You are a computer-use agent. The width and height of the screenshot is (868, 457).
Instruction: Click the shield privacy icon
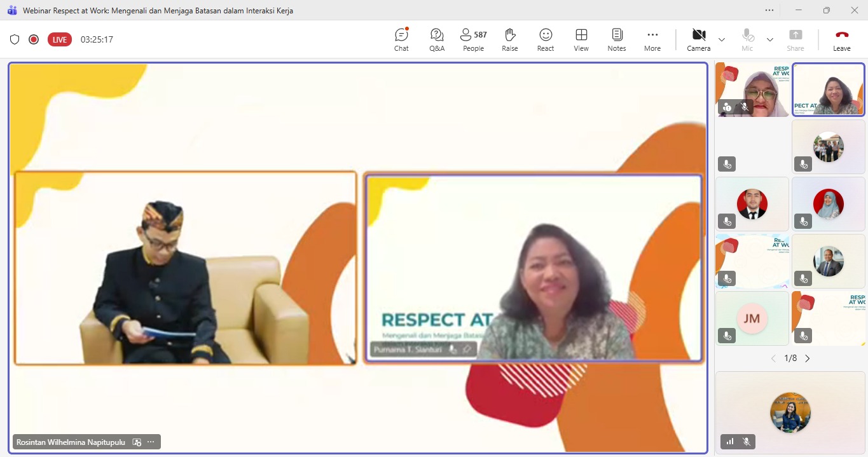click(x=15, y=39)
